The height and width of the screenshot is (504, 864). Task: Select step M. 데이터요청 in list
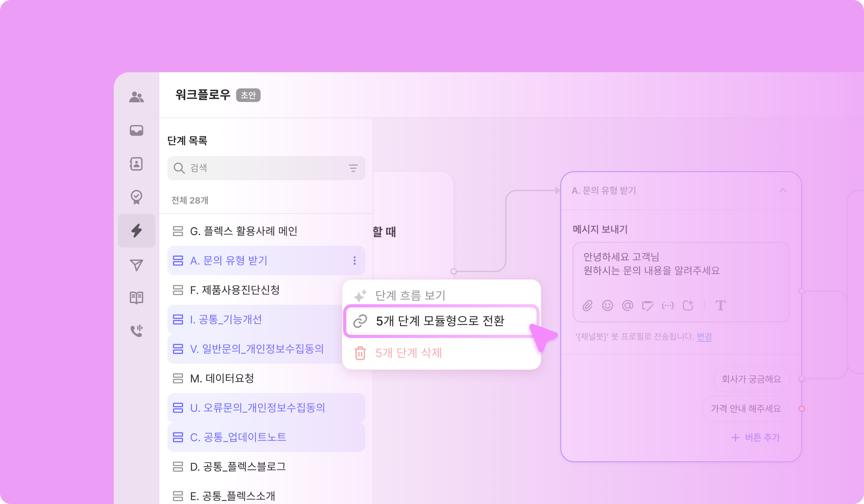tap(222, 378)
